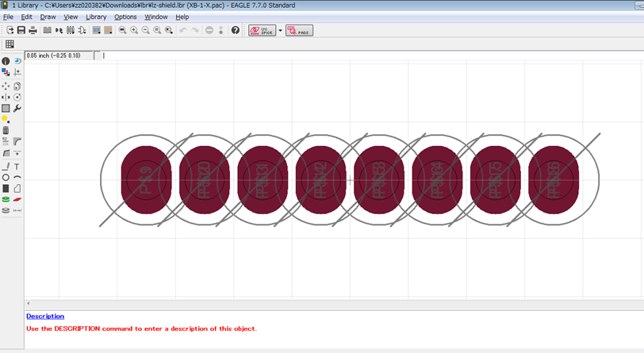Select the Rectangle drawing tool
The width and height of the screenshot is (644, 353).
tap(6, 189)
